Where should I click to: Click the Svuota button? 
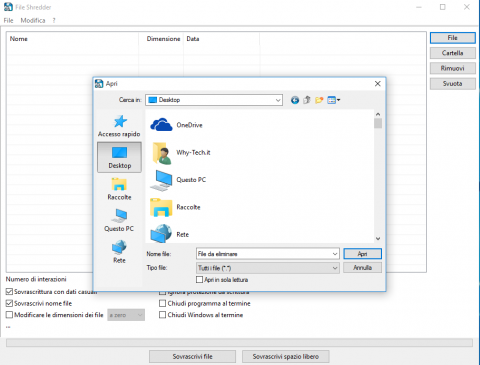(x=453, y=83)
